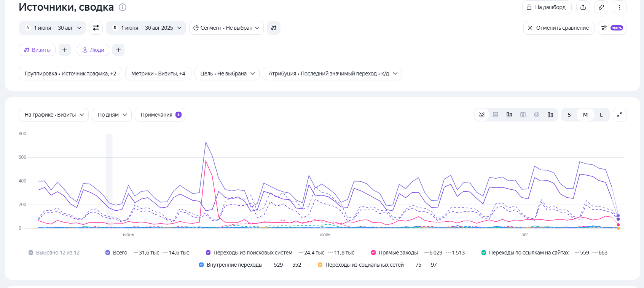Click the info icon beside "Источники, сводка"
The height and width of the screenshot is (288, 644).
123,7
